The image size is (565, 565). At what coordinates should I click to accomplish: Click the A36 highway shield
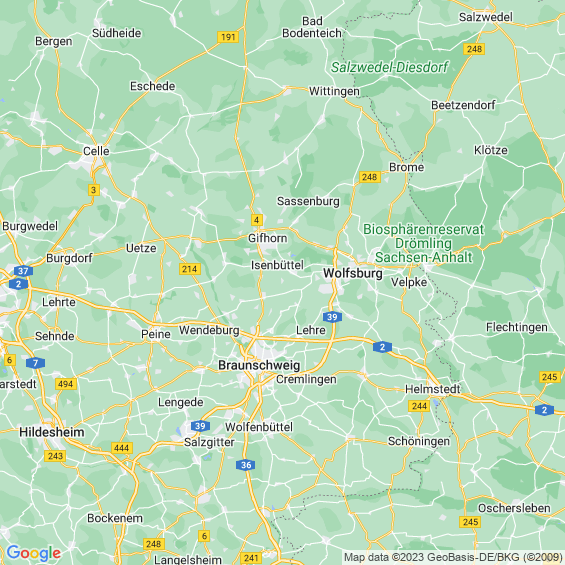pyautogui.click(x=246, y=465)
